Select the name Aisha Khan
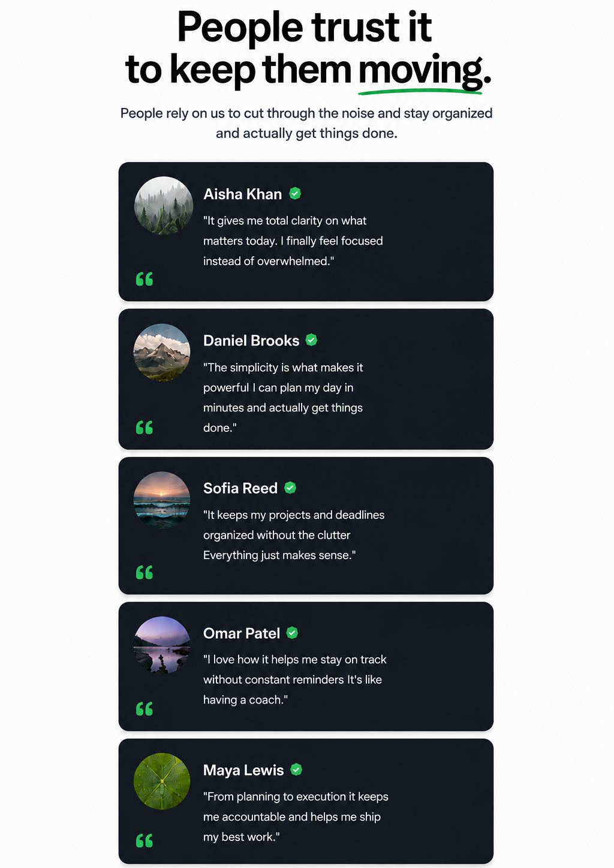614x868 pixels. [243, 194]
